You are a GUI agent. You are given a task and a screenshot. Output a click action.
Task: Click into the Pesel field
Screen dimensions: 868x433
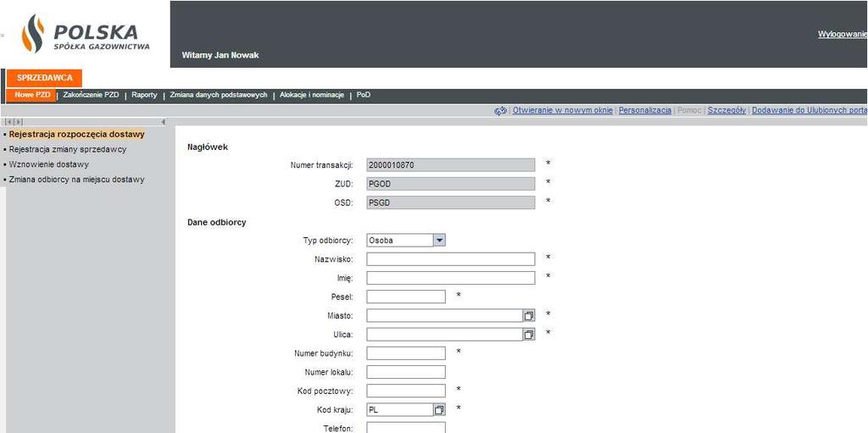coord(406,297)
